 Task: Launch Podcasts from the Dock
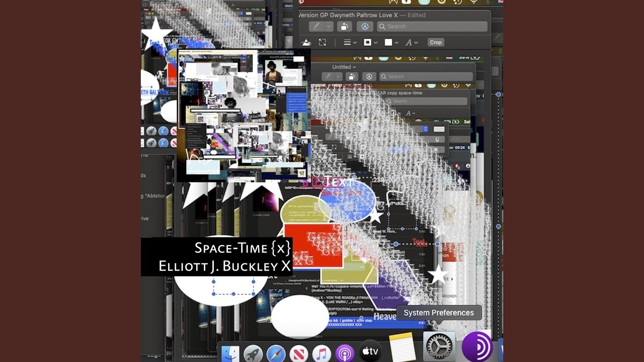tap(345, 354)
